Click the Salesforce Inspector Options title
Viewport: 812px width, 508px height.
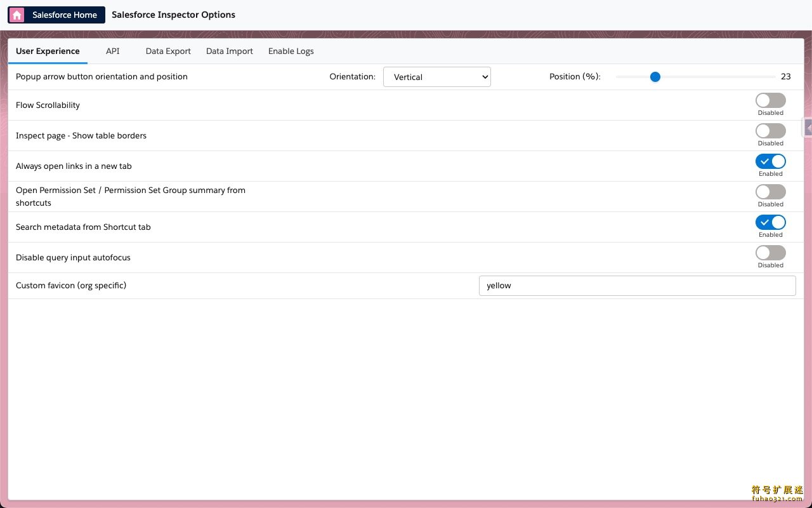pos(173,15)
